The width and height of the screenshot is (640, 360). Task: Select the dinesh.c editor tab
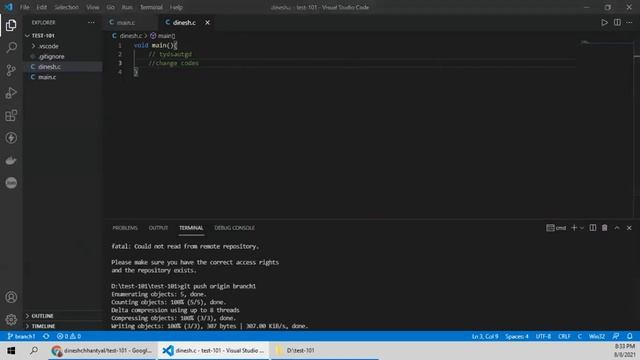pyautogui.click(x=184, y=22)
